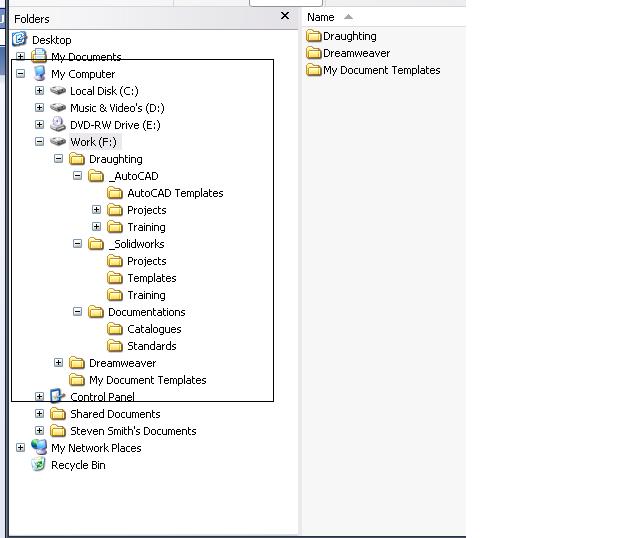Collapse the My Computer node
The height and width of the screenshot is (538, 618).
coord(20,74)
